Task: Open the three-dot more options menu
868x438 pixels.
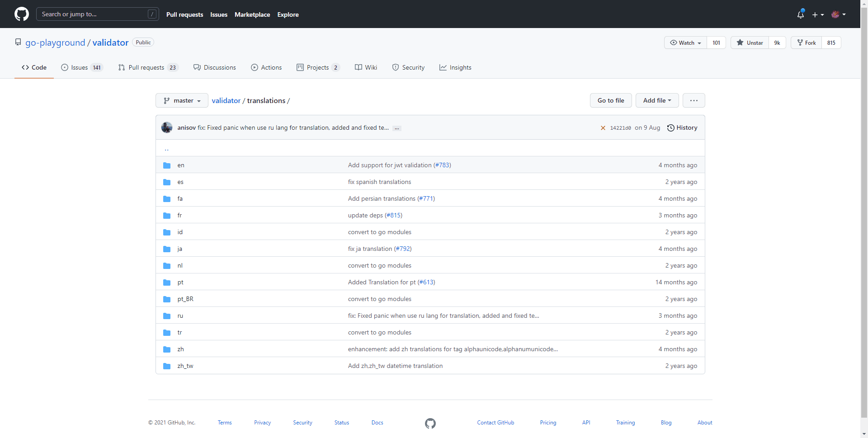Action: coord(693,100)
